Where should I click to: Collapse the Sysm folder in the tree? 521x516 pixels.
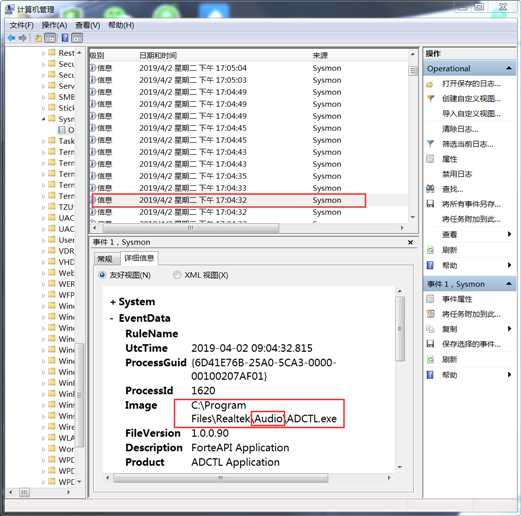43,119
